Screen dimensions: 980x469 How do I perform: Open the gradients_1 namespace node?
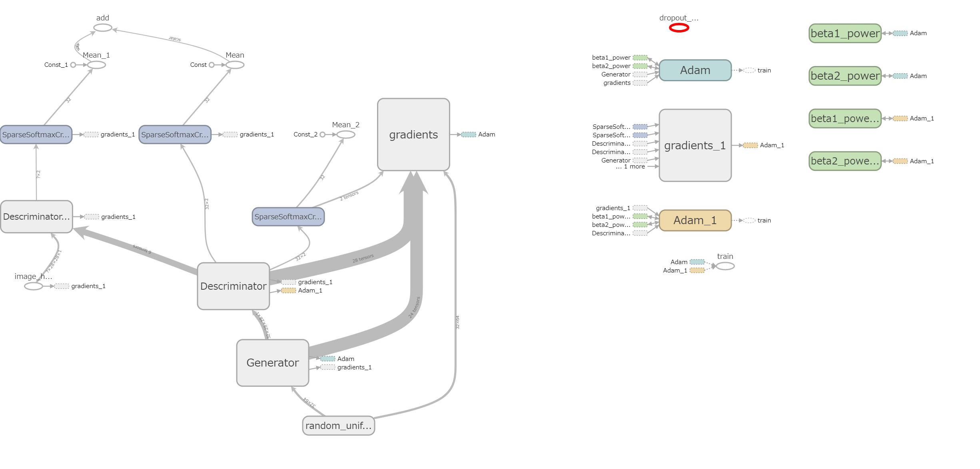point(695,146)
